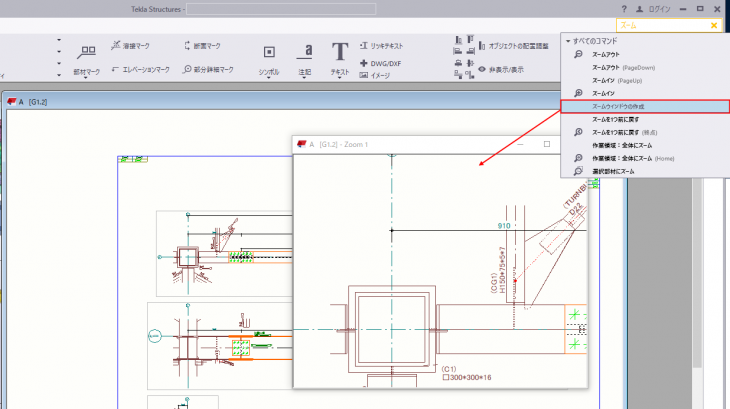
Task: Click the リッチテキスト rich text option
Action: [x=382, y=46]
